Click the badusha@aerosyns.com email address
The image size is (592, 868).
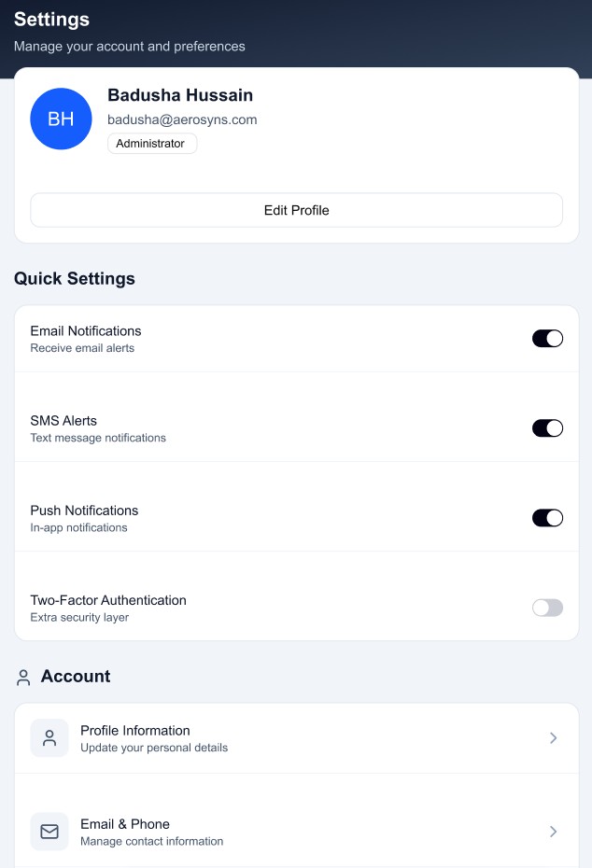182,119
